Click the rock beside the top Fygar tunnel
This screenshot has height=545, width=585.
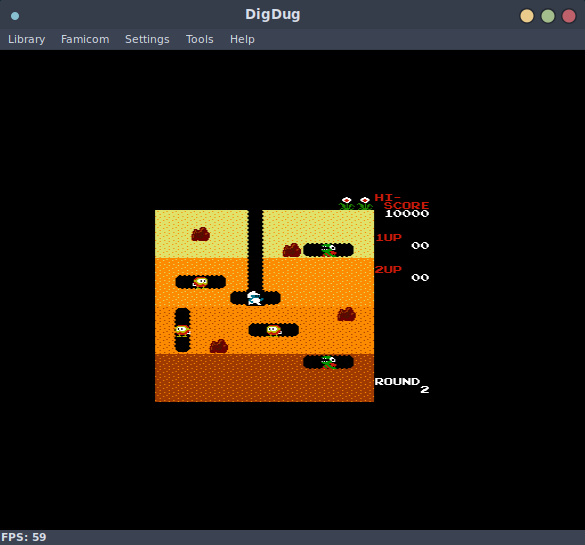[x=292, y=250]
